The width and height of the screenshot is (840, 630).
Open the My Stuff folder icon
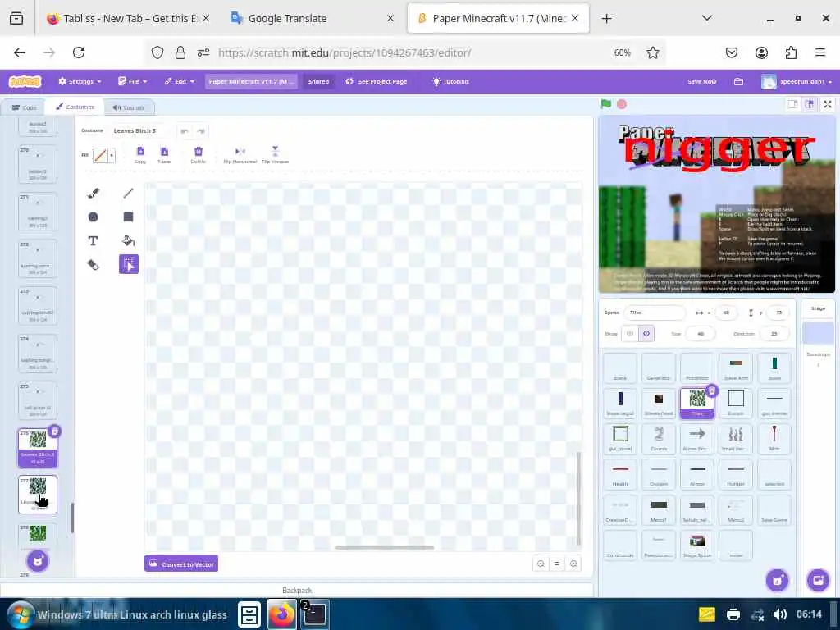click(x=738, y=81)
